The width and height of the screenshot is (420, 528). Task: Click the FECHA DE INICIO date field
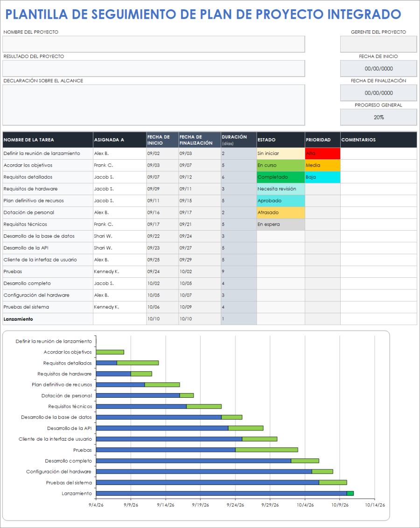pos(378,68)
